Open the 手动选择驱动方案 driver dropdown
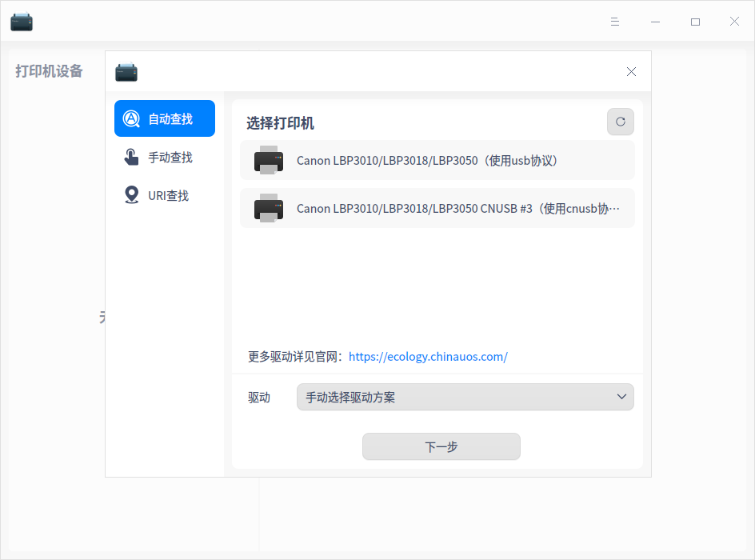 [x=465, y=397]
